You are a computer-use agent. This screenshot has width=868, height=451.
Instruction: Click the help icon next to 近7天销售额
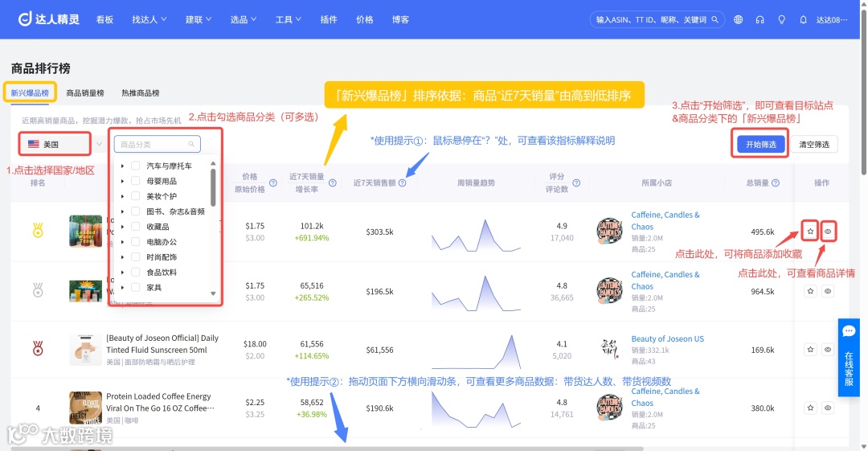[403, 182]
